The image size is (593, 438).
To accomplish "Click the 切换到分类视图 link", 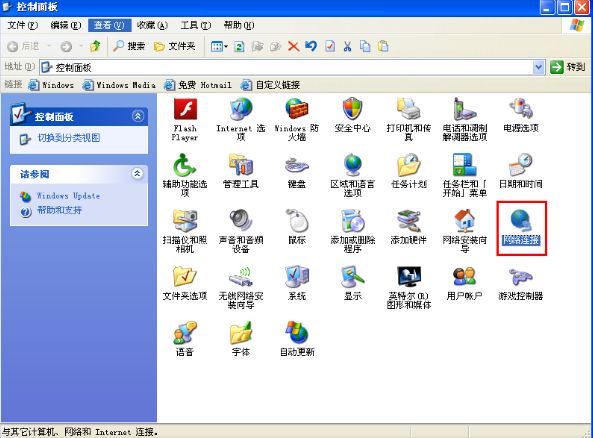I will 69,138.
